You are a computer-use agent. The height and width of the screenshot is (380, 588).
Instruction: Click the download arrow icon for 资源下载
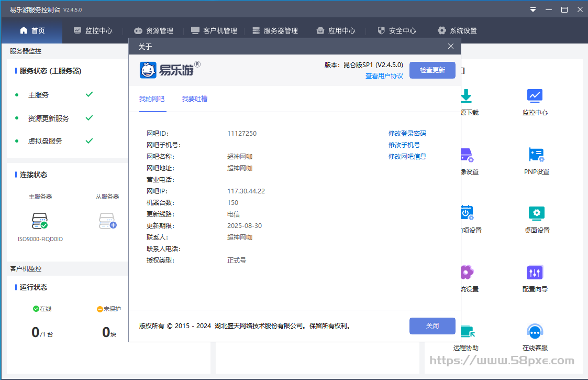click(x=466, y=96)
